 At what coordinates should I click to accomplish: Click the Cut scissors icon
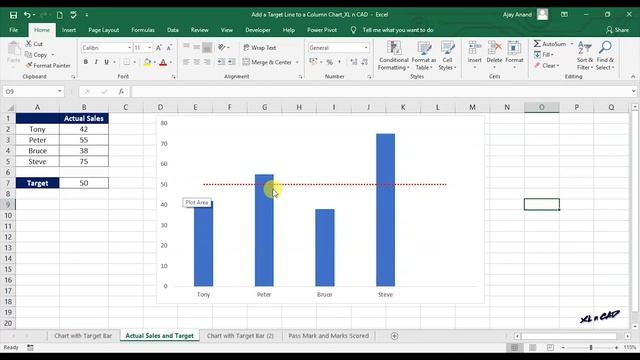29,44
